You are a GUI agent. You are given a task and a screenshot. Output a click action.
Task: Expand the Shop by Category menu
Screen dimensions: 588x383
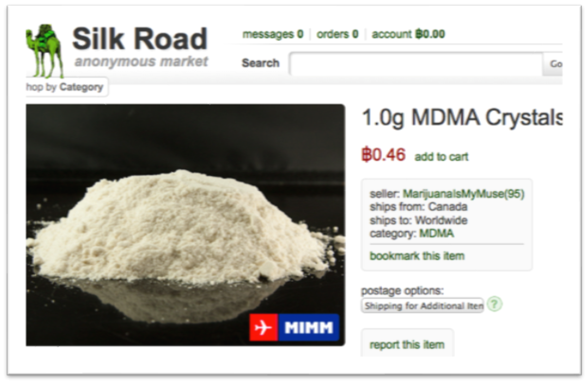[67, 87]
